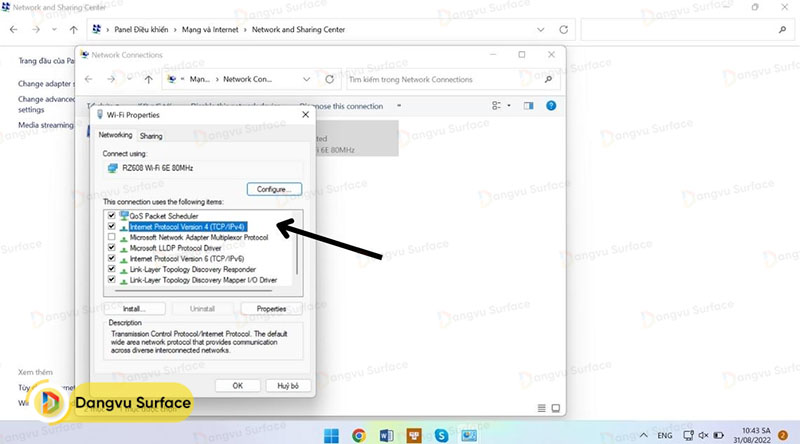Go back in Network Connections window
This screenshot has height=444, width=800.
coord(89,79)
